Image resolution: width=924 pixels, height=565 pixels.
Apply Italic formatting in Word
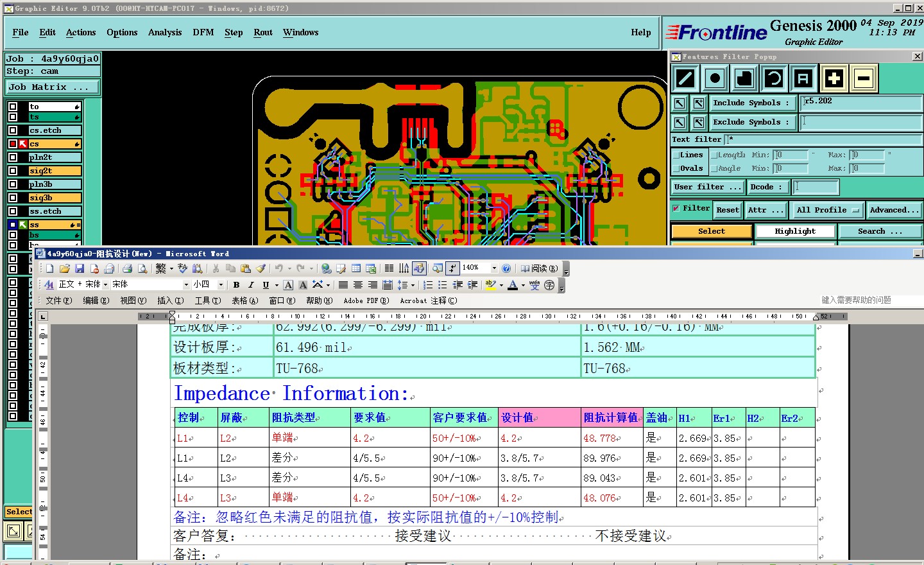(x=251, y=285)
